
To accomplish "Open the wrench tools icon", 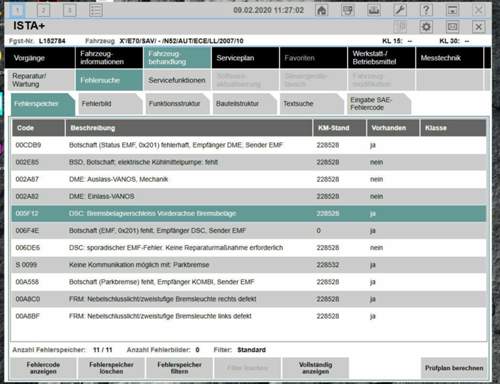I will (400, 10).
